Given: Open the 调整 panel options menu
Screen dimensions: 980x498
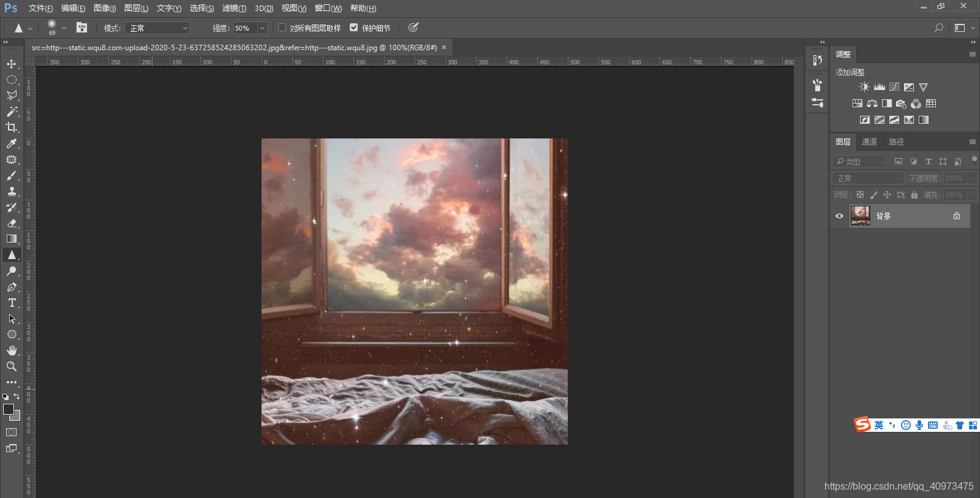Looking at the screenshot, I should (972, 55).
